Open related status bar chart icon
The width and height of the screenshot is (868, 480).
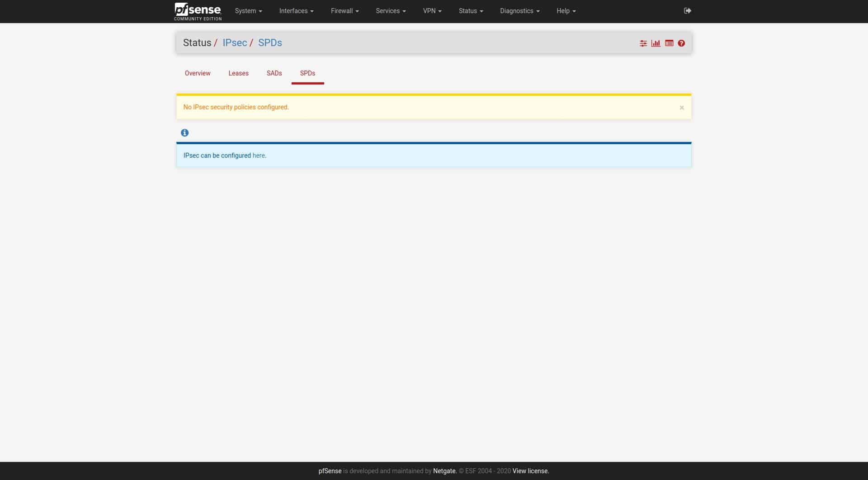pos(656,43)
